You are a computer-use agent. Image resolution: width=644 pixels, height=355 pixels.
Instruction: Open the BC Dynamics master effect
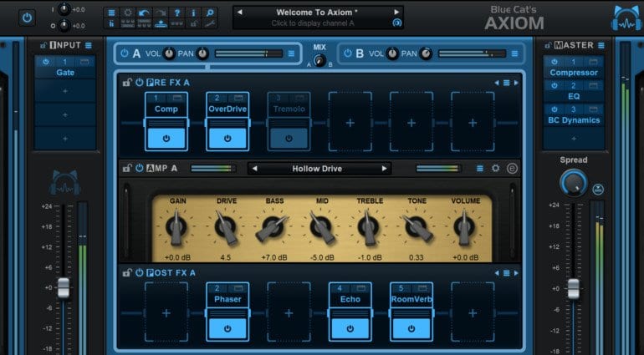pos(574,120)
